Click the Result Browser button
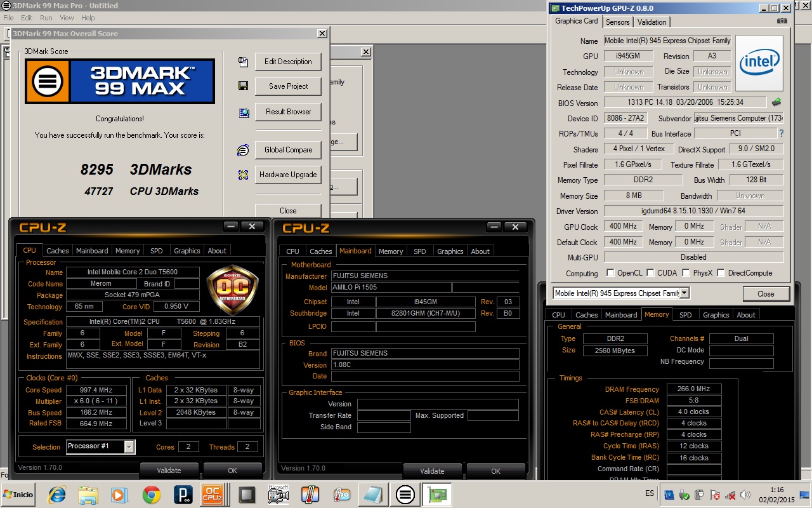This screenshot has height=508, width=812. (288, 112)
